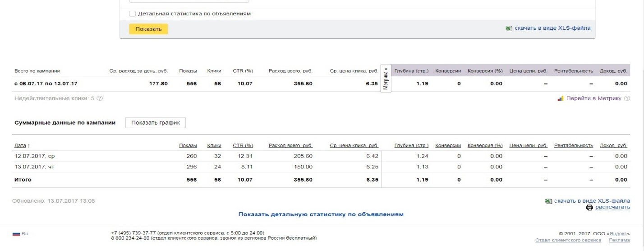Open Показать детальную статистику по объявлениям link

pos(321,214)
